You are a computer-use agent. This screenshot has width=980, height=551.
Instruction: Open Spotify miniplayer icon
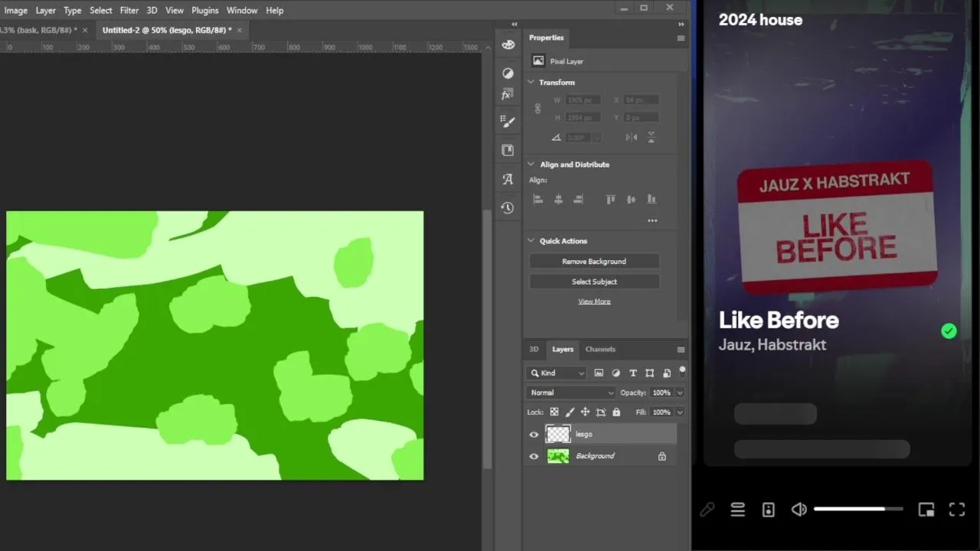[926, 510]
